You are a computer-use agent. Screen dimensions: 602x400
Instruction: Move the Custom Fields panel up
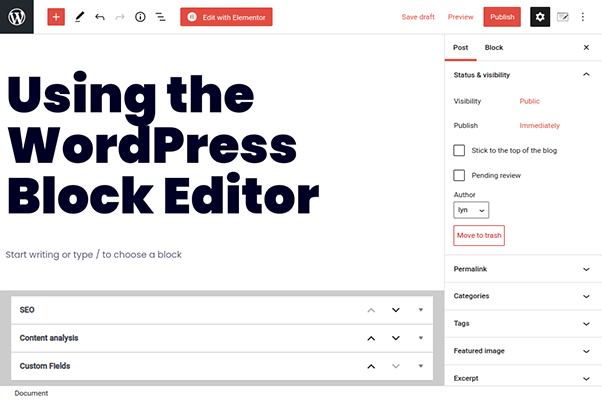click(x=371, y=366)
